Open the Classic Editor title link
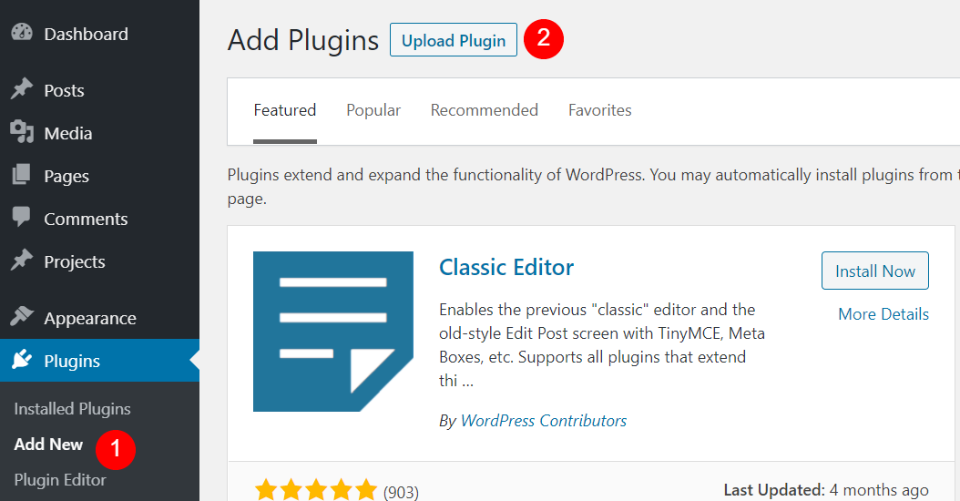Screen dimensions: 960x501 coord(506,268)
